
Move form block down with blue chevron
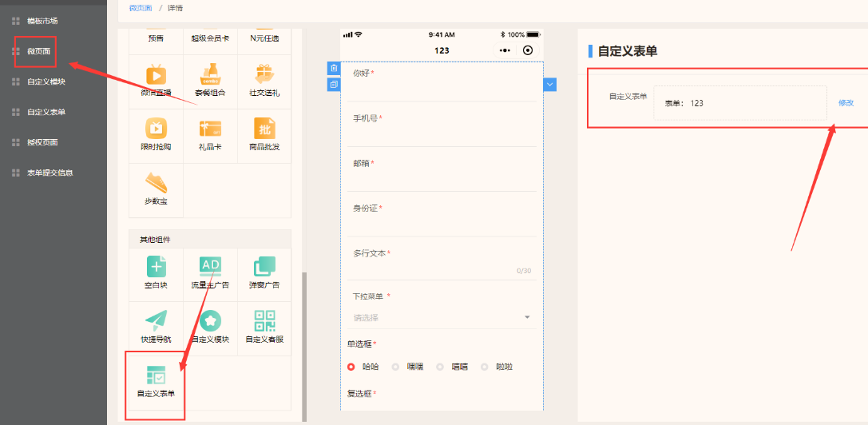pyautogui.click(x=550, y=84)
